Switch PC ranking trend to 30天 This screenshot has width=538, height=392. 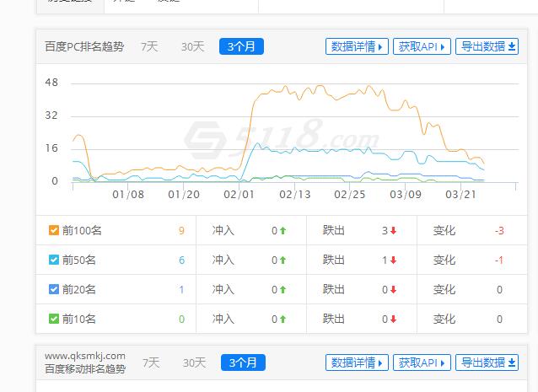click(193, 46)
